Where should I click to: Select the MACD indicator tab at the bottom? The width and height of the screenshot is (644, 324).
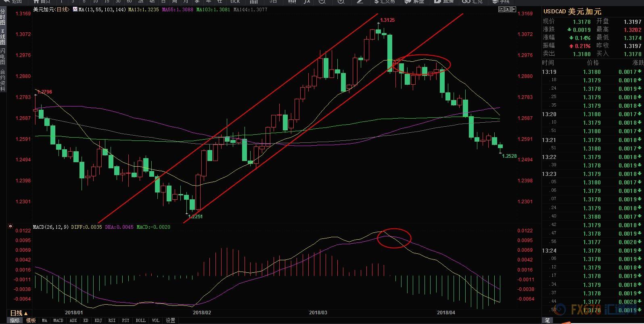pyautogui.click(x=58, y=320)
